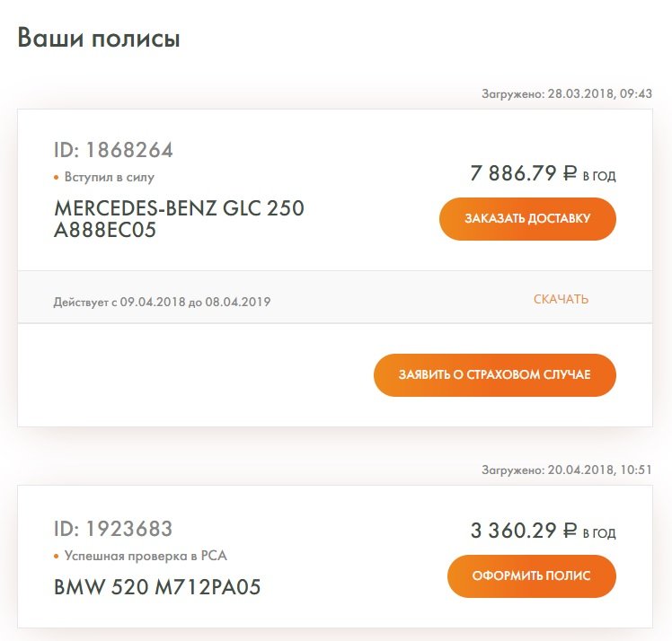The image size is (672, 641).
Task: Click the Загружено: 20.04.2018, 10:51 timestamp
Action: [566, 470]
